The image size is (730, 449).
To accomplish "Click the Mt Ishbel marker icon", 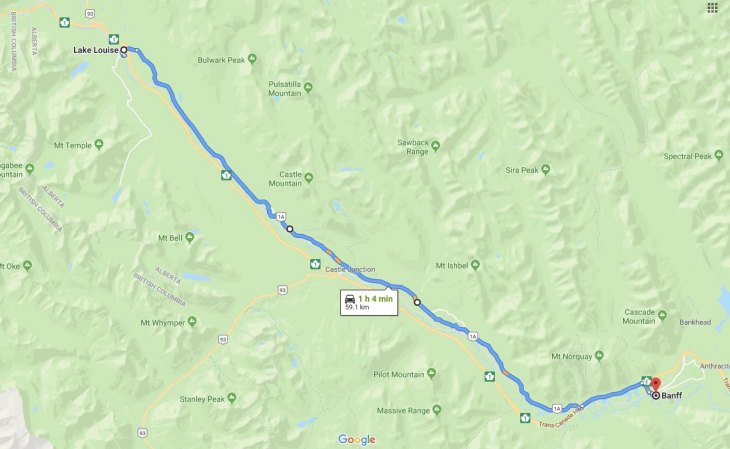I will click(x=475, y=265).
